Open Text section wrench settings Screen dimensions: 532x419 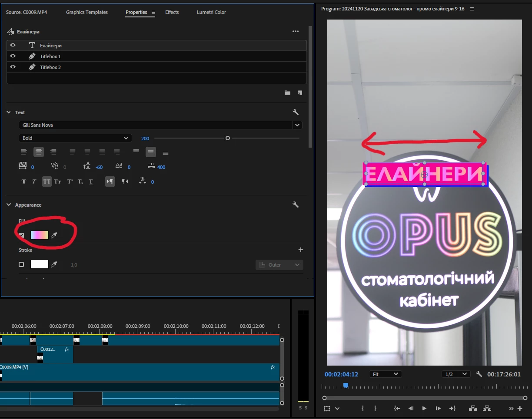tap(296, 112)
